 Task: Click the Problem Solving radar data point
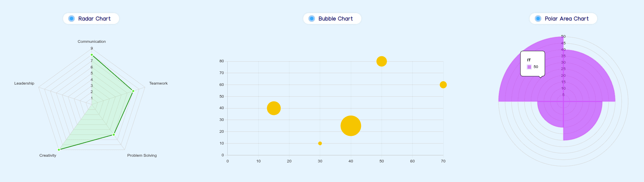coord(114,135)
